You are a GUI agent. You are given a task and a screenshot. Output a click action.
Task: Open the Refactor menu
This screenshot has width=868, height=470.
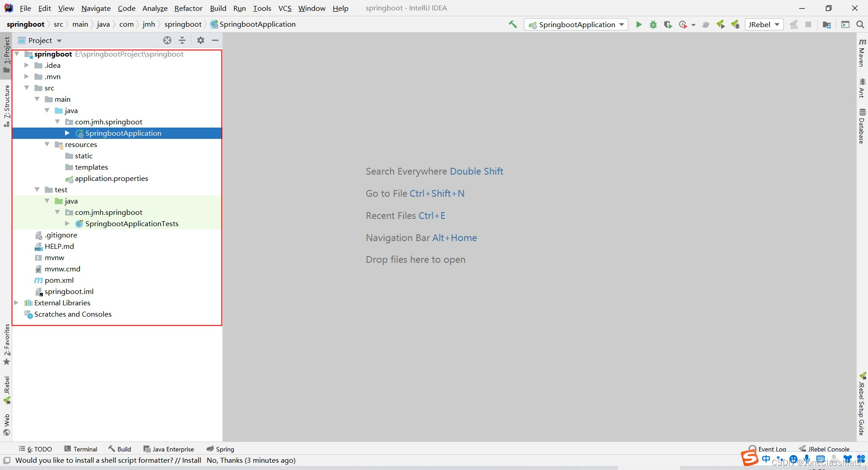point(189,8)
